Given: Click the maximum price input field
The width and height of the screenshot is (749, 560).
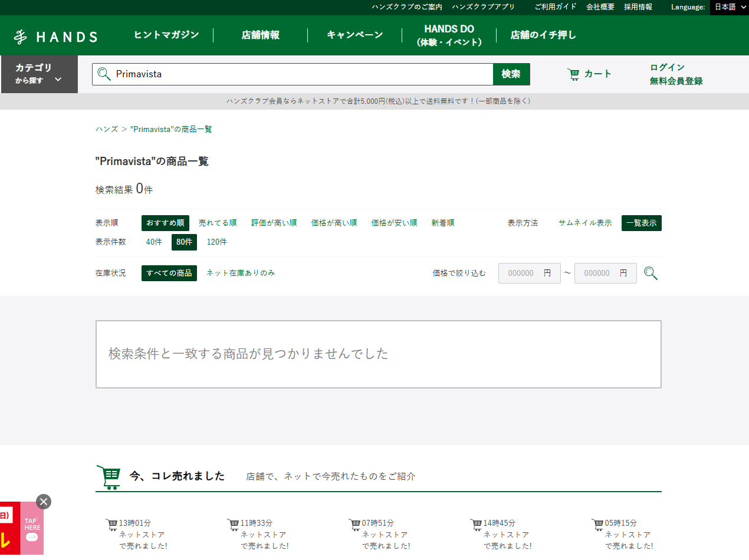Looking at the screenshot, I should pos(606,273).
